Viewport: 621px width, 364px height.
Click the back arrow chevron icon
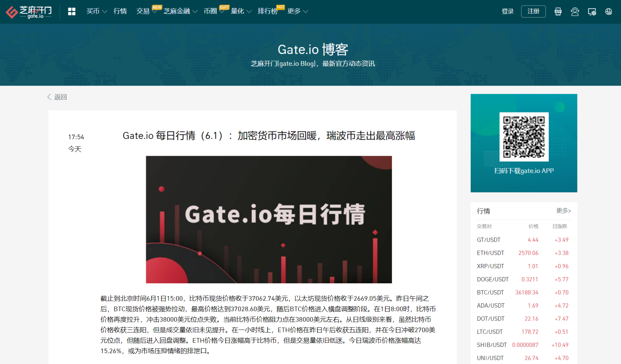click(x=49, y=97)
